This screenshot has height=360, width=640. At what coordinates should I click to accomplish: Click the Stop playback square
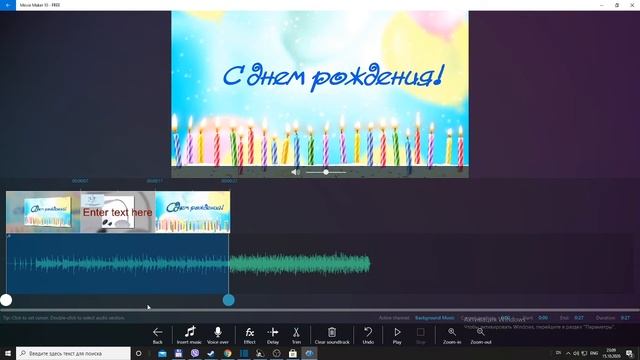pos(420,336)
